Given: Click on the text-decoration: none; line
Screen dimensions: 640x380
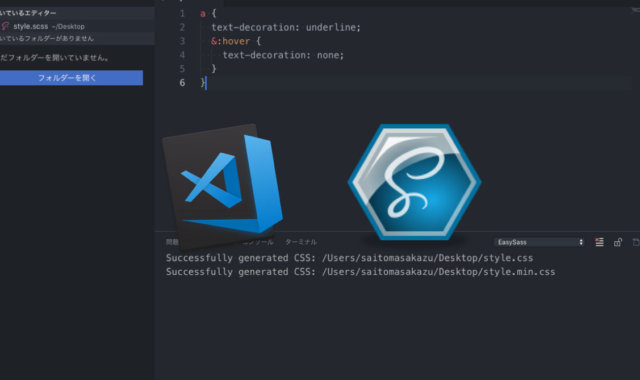Looking at the screenshot, I should [x=283, y=55].
